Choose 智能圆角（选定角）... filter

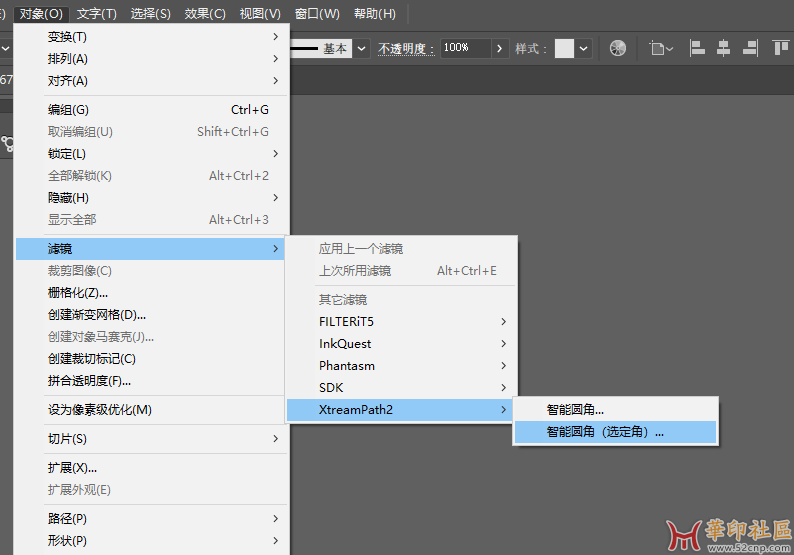[x=616, y=432]
